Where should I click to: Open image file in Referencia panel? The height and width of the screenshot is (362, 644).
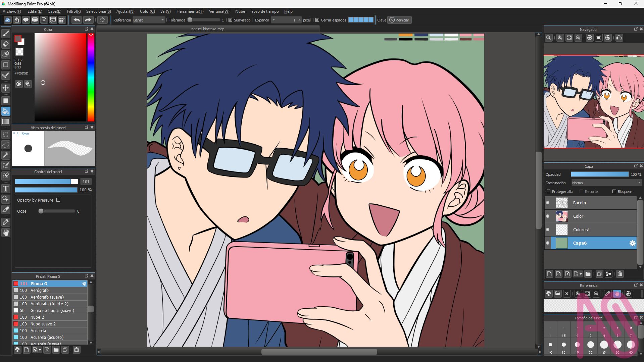pyautogui.click(x=558, y=294)
